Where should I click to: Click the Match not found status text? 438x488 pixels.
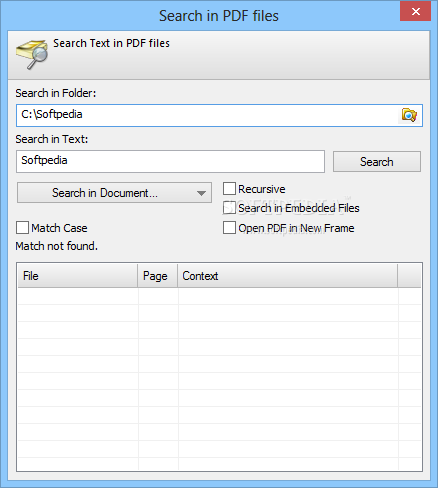click(57, 246)
